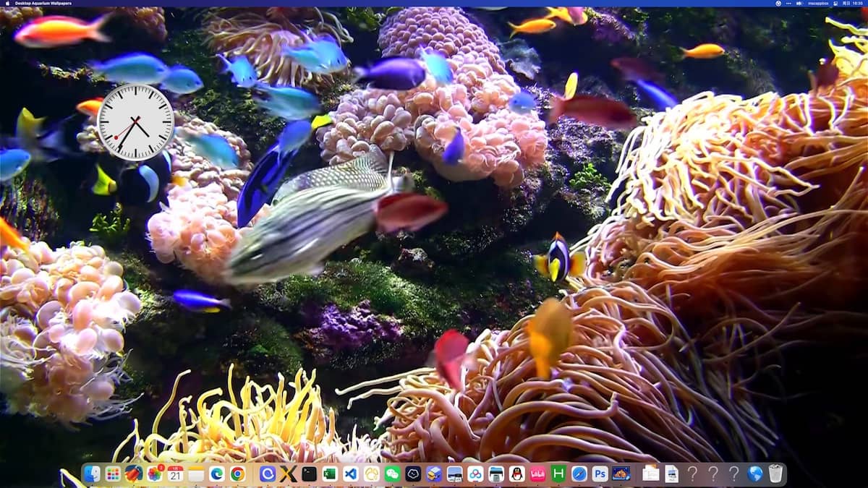Open Terminal from the Dock

point(309,474)
